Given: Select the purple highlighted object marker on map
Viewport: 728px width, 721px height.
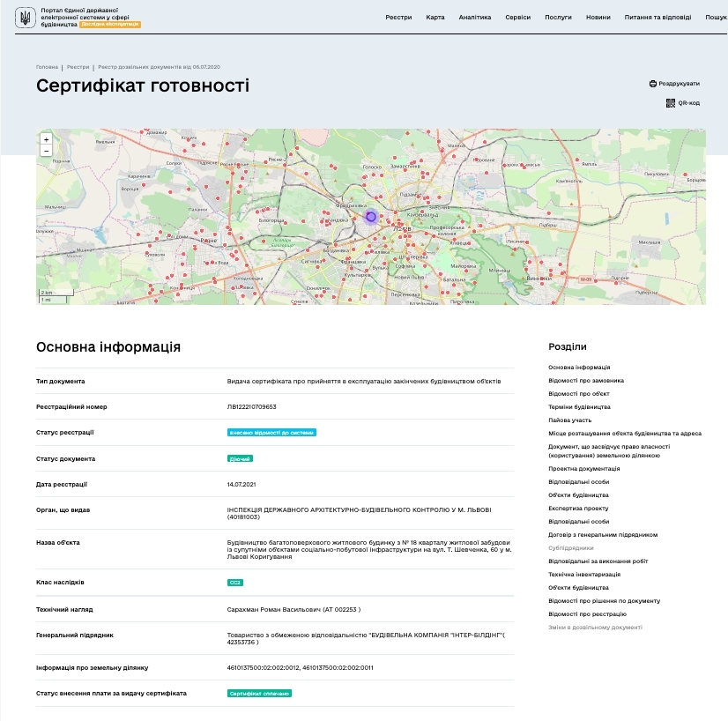Looking at the screenshot, I should pyautogui.click(x=370, y=216).
